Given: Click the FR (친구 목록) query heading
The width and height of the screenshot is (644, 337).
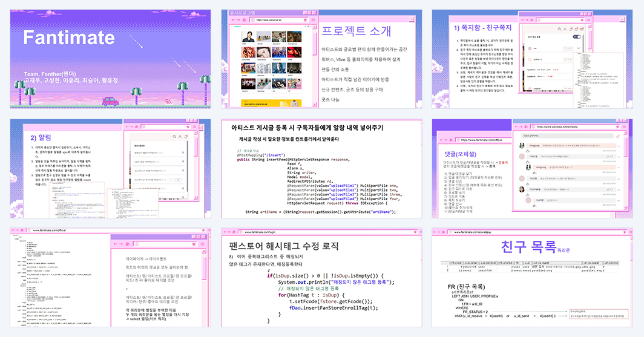Looking at the screenshot, I should click(466, 287).
